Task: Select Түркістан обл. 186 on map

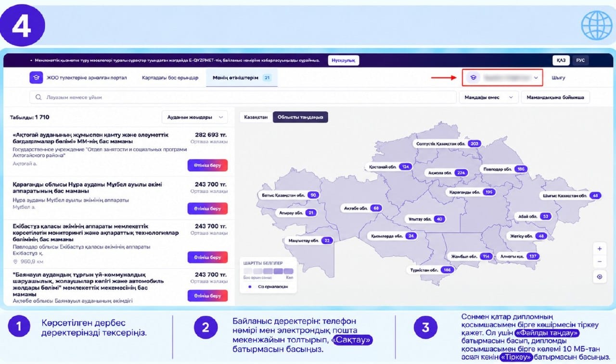Action: 431,270
